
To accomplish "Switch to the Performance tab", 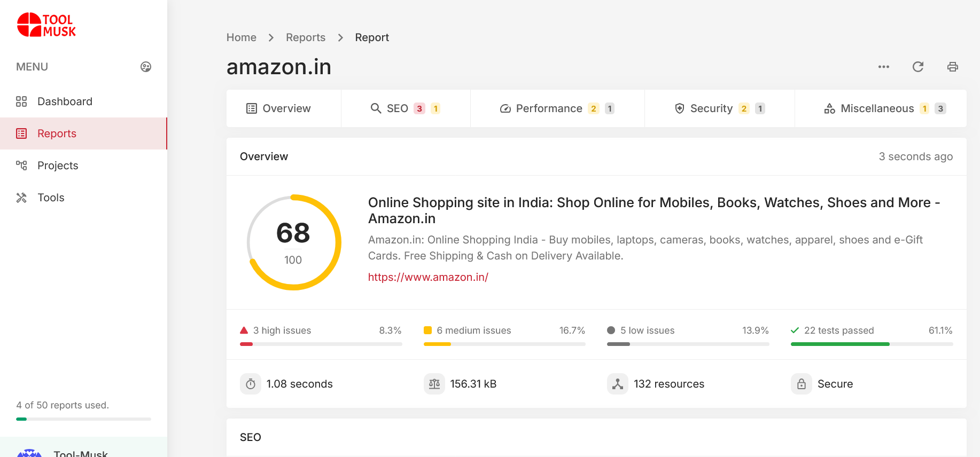I will click(557, 108).
